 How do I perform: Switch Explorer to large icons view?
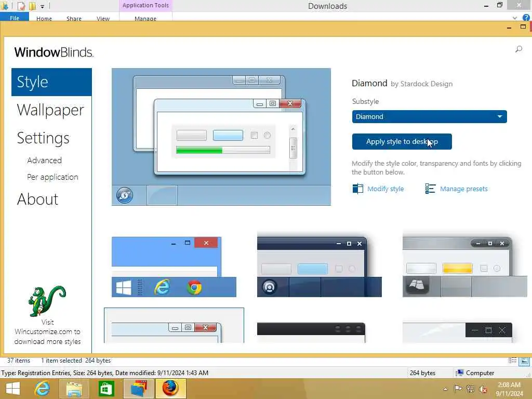pyautogui.click(x=524, y=361)
